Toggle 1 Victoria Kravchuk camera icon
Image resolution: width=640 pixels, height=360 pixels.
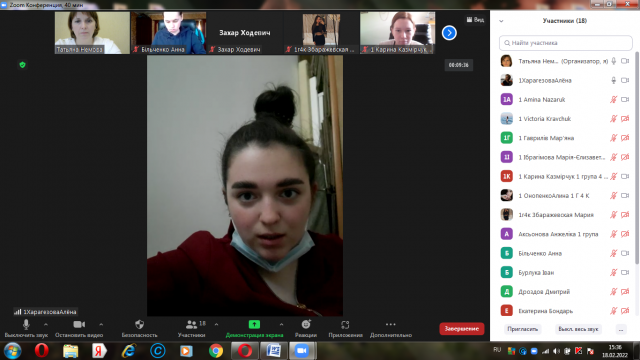[625, 119]
